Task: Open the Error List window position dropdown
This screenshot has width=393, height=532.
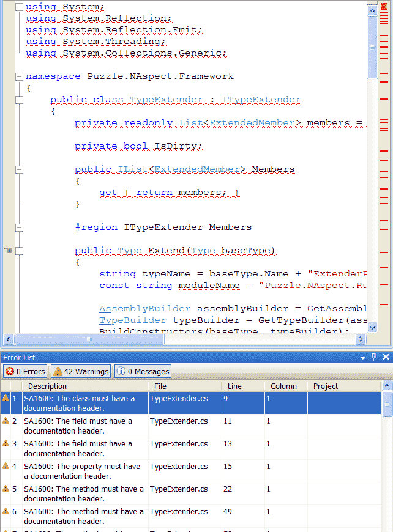Action: click(x=362, y=357)
